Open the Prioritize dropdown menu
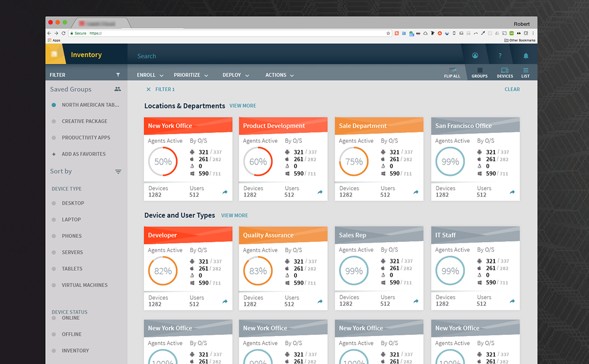 point(191,75)
